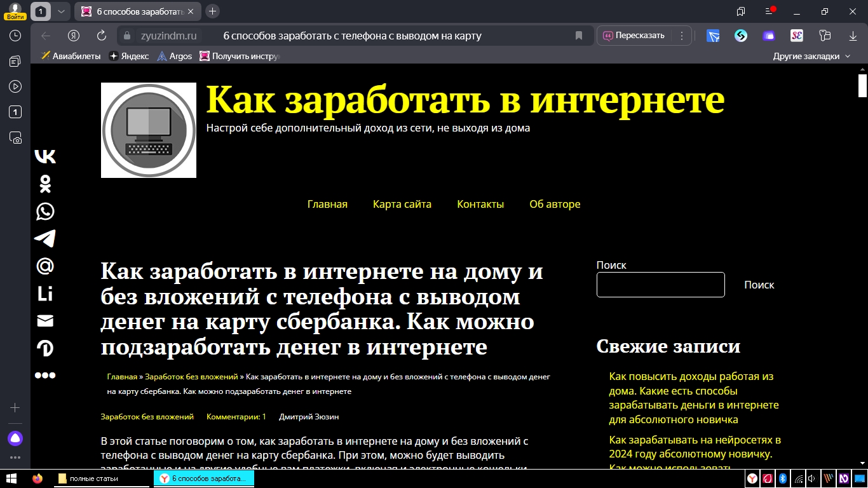The image size is (868, 488).
Task: Reload the current page
Action: pos(102,36)
